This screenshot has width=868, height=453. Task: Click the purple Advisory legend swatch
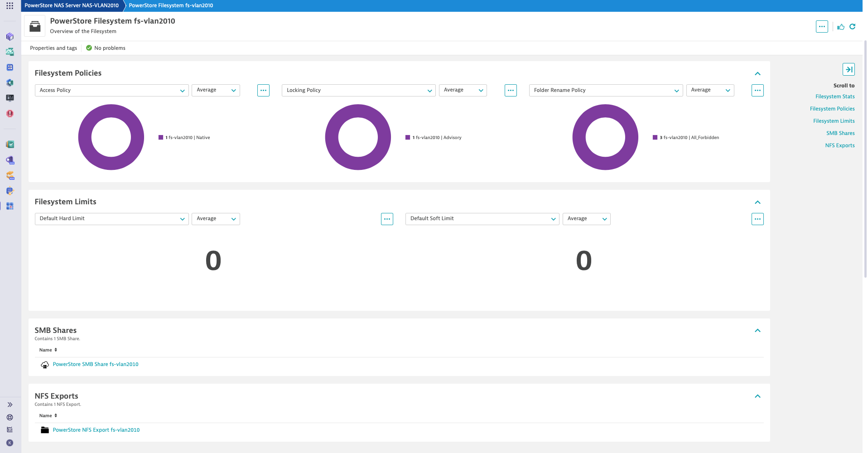click(408, 137)
